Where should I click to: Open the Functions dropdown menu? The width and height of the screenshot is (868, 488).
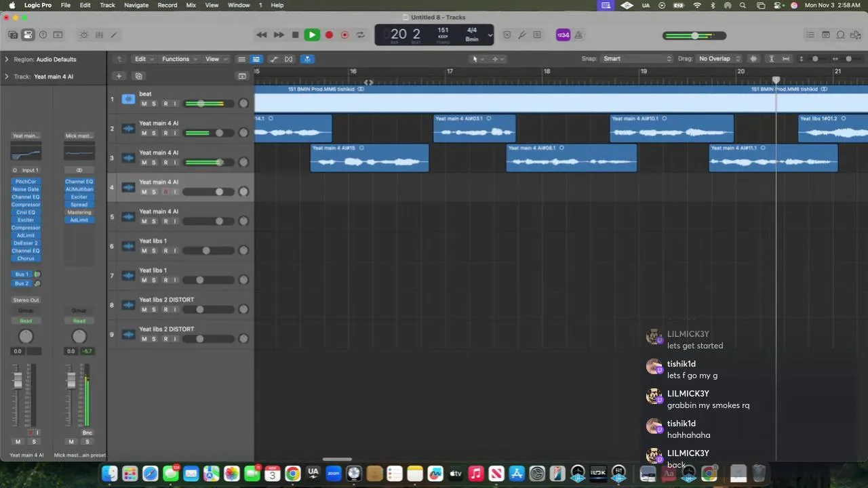coord(179,59)
